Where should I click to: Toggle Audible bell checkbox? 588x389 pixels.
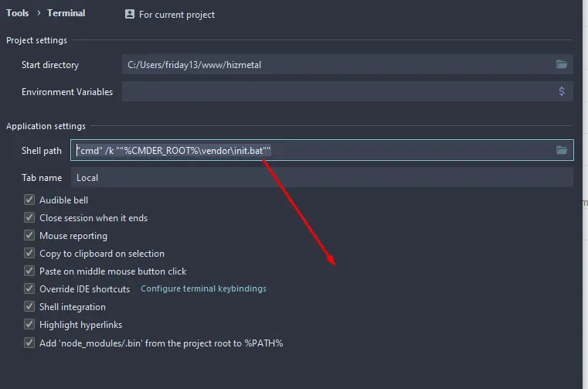[x=29, y=200]
